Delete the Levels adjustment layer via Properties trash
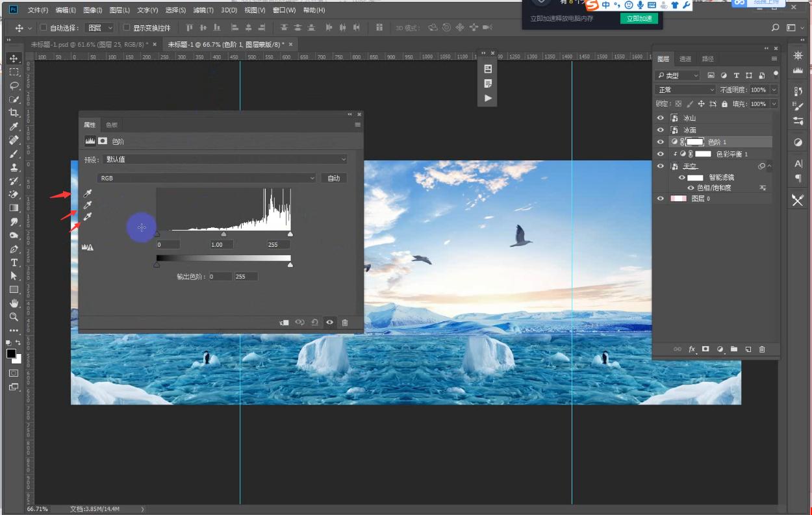Viewport: 812px width, 515px height. coord(345,322)
